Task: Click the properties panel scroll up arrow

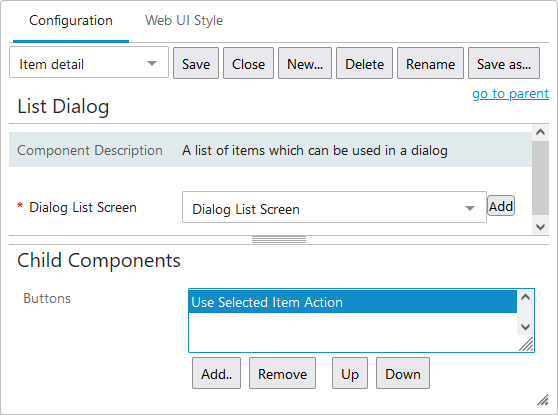Action: [x=540, y=132]
